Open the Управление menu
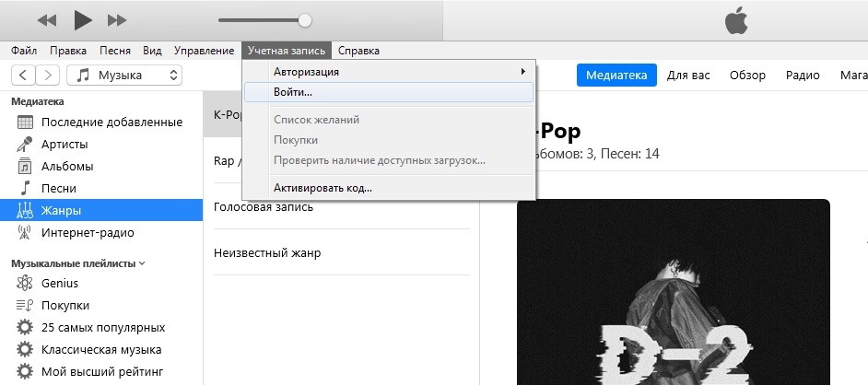Screen dimensions: 868x385 coord(204,51)
